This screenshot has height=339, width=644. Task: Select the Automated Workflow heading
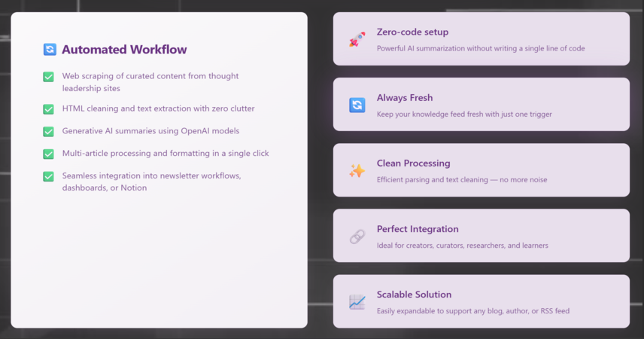(124, 50)
